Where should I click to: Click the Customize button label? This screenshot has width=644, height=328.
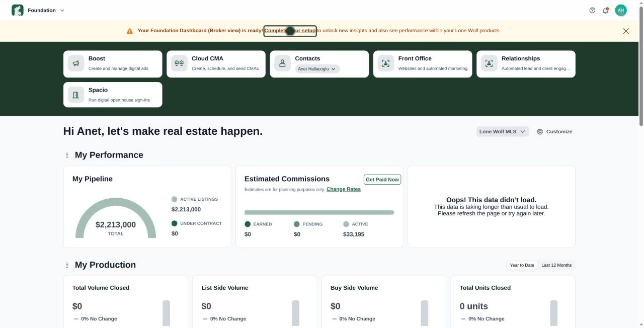559,132
